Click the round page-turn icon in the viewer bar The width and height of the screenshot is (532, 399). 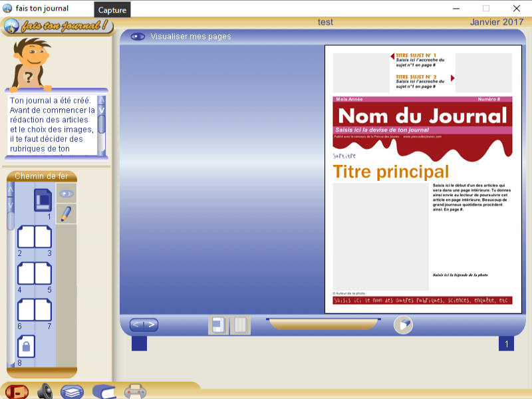pyautogui.click(x=403, y=325)
